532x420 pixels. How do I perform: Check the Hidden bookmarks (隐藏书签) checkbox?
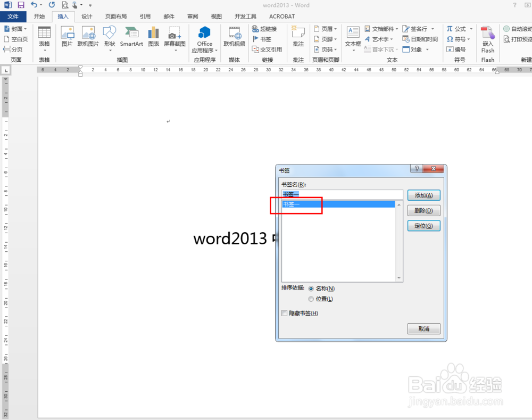coord(284,313)
